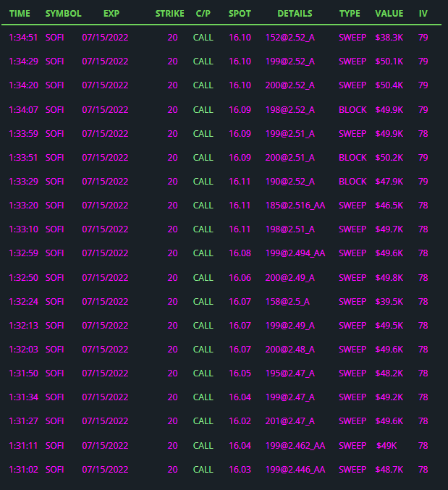This screenshot has height=490, width=448.
Task: Select the 1:31:02 timestamp cell
Action: click(23, 470)
